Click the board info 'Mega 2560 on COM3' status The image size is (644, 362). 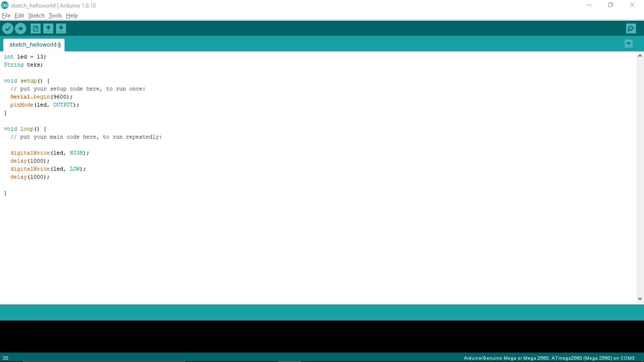[549, 358]
